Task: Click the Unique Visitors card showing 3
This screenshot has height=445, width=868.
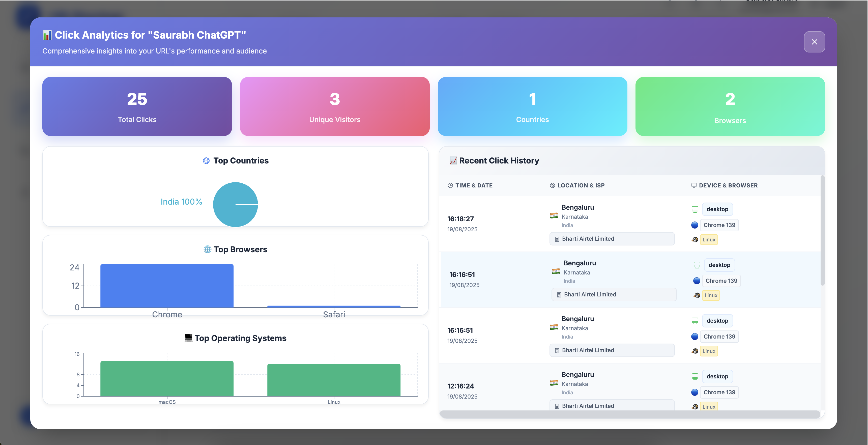Action: point(335,106)
